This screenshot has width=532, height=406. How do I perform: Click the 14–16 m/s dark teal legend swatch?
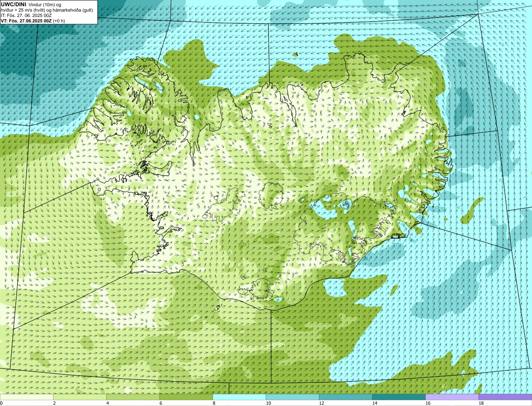(399, 397)
